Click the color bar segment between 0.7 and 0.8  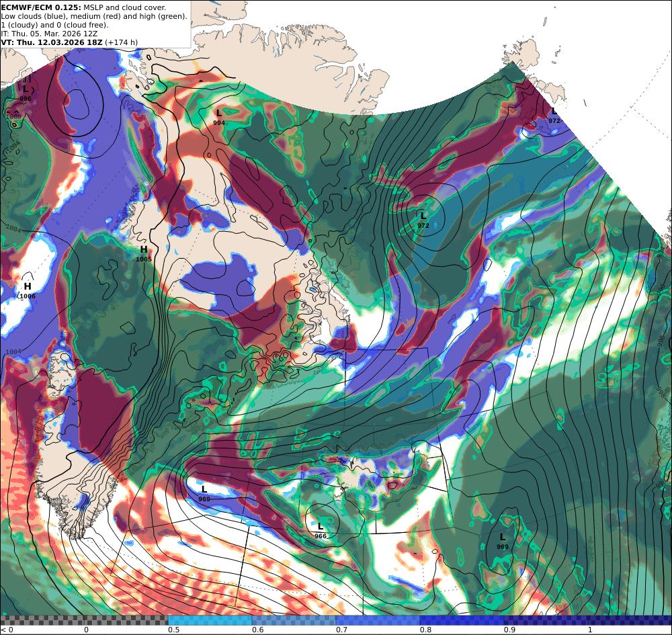tap(378, 620)
